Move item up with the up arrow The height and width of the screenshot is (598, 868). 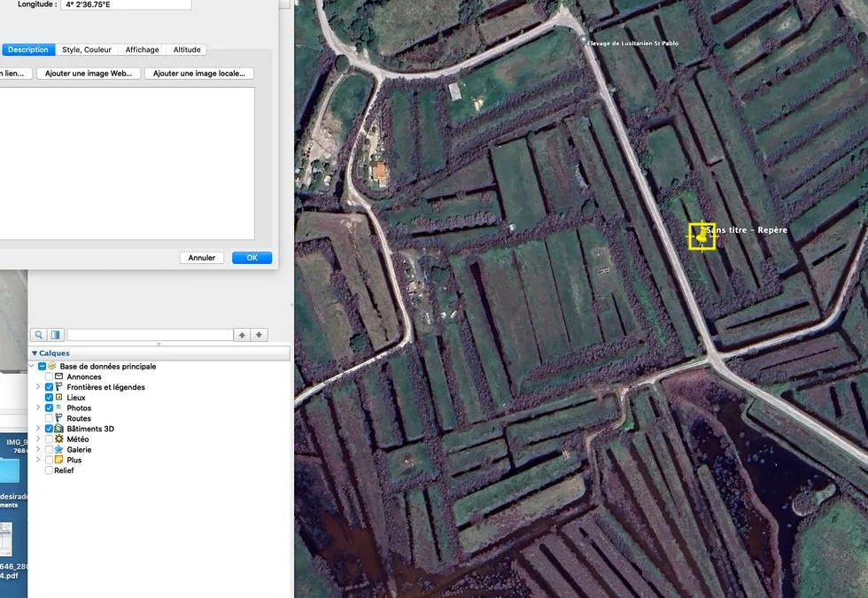242,335
